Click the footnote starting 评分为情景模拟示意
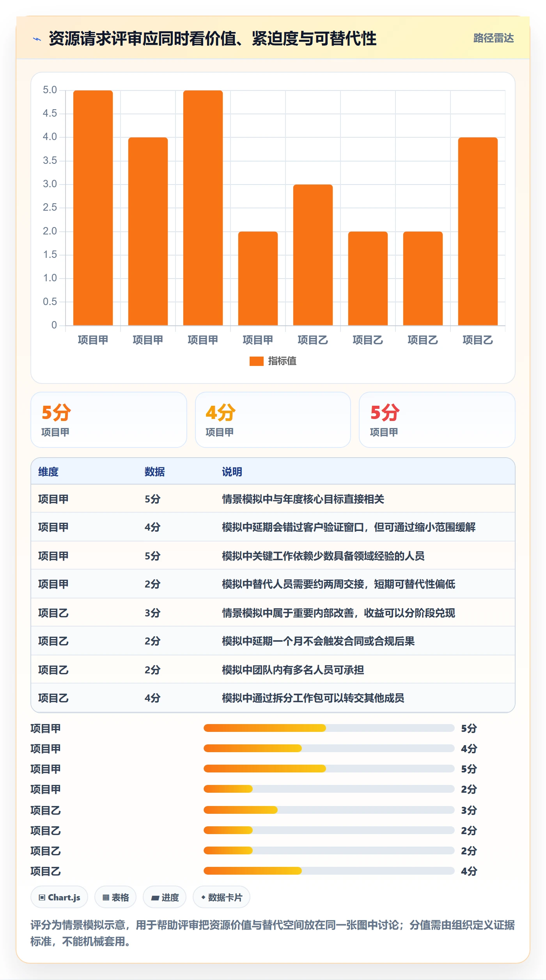This screenshot has height=980, width=546. [x=273, y=933]
